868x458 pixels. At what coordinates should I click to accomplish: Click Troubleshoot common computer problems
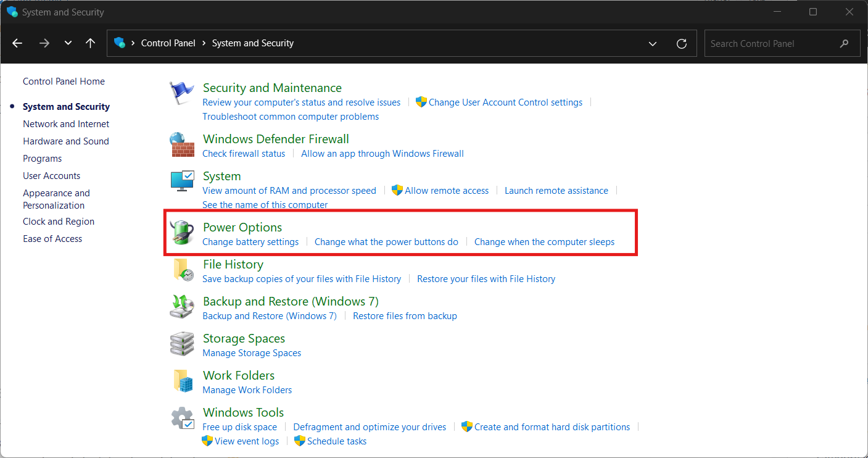click(x=291, y=117)
